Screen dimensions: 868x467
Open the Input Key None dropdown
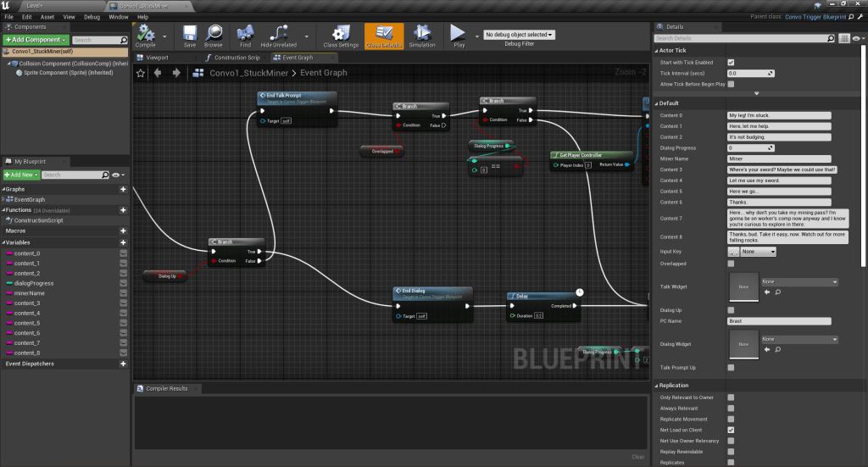pyautogui.click(x=759, y=252)
